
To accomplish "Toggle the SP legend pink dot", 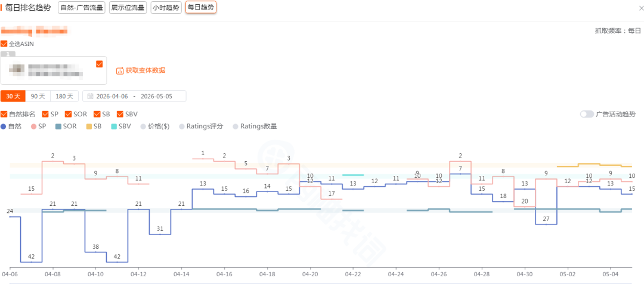I will [x=33, y=126].
